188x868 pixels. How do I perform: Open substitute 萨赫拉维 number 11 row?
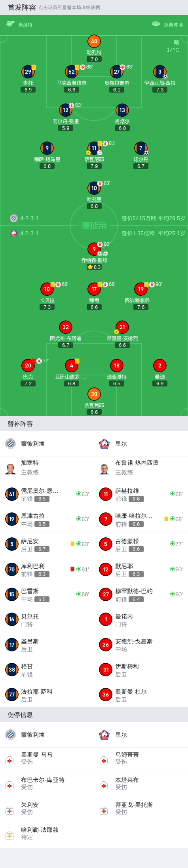(141, 494)
